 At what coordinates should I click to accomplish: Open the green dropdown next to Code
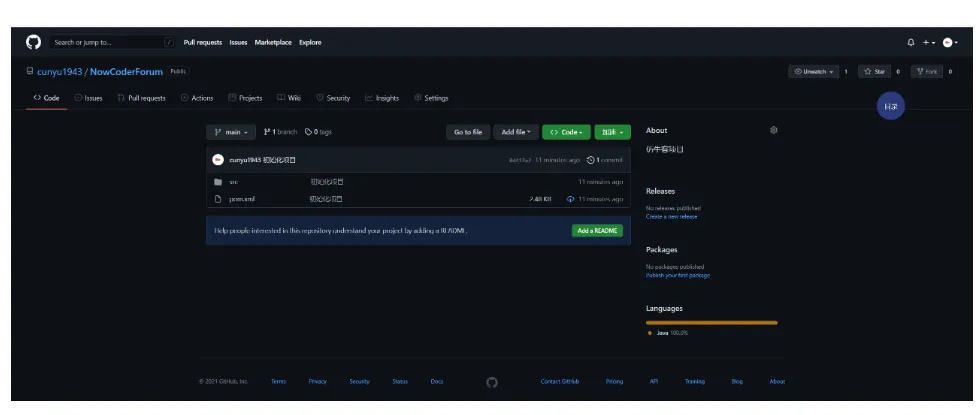612,132
